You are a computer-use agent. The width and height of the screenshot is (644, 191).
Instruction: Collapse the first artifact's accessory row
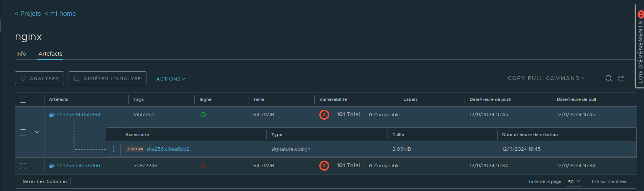click(37, 132)
